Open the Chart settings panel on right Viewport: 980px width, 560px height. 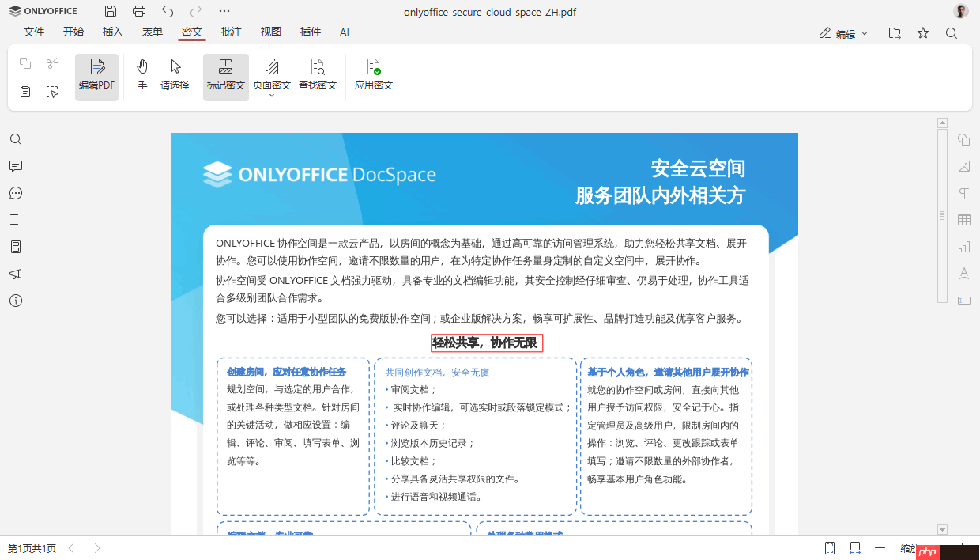coord(963,246)
